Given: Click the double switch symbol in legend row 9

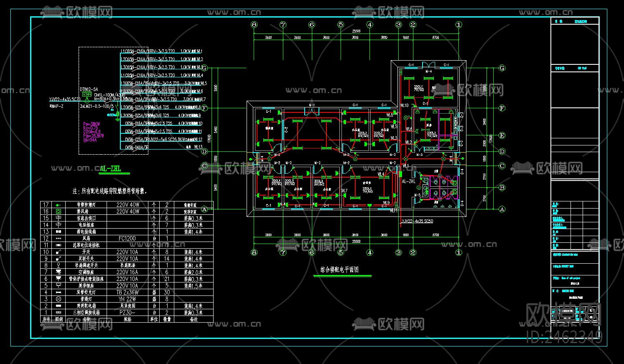Looking at the screenshot, I should point(59,258).
